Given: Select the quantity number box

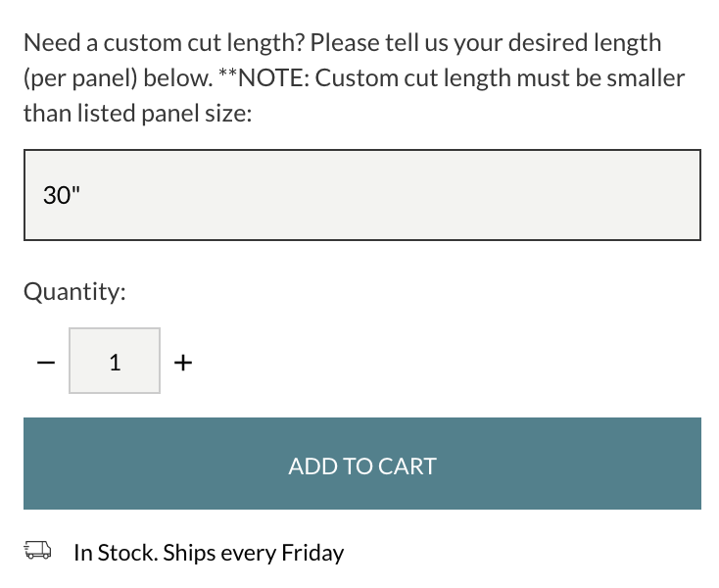Looking at the screenshot, I should (x=115, y=361).
